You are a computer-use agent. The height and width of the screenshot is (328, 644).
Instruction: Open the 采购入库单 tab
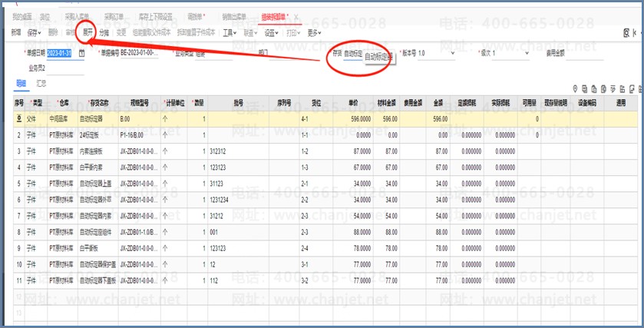(77, 17)
